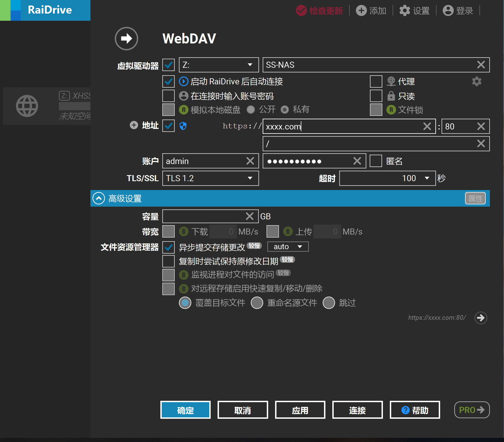
Task: Clear the path field containing slash
Action: (481, 144)
